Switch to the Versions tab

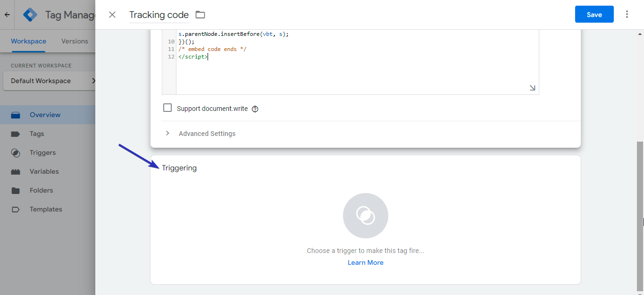[x=75, y=41]
